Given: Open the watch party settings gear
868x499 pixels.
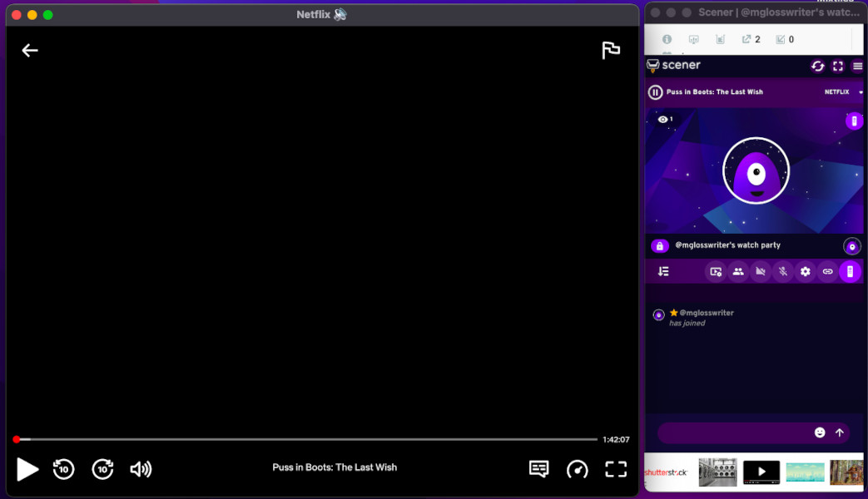Looking at the screenshot, I should click(x=805, y=271).
